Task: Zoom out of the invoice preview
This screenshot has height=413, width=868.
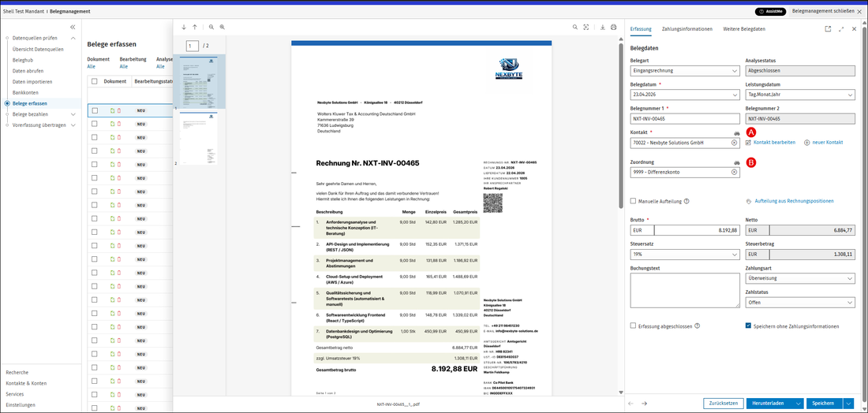Action: (211, 27)
